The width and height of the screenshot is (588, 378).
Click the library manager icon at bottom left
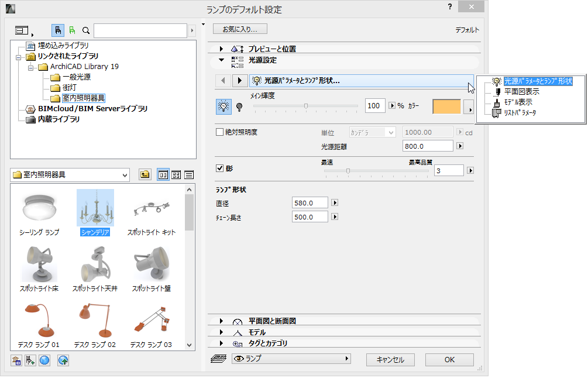coord(16,360)
